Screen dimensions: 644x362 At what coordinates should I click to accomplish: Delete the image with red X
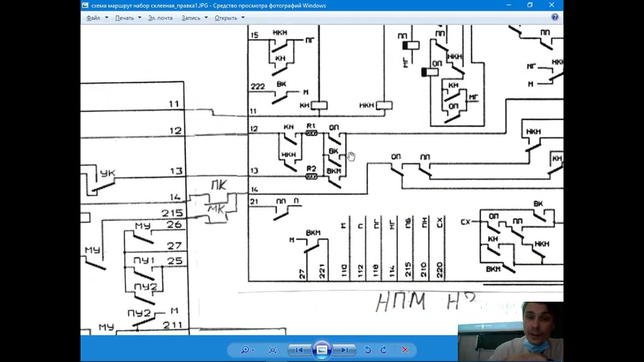point(405,350)
